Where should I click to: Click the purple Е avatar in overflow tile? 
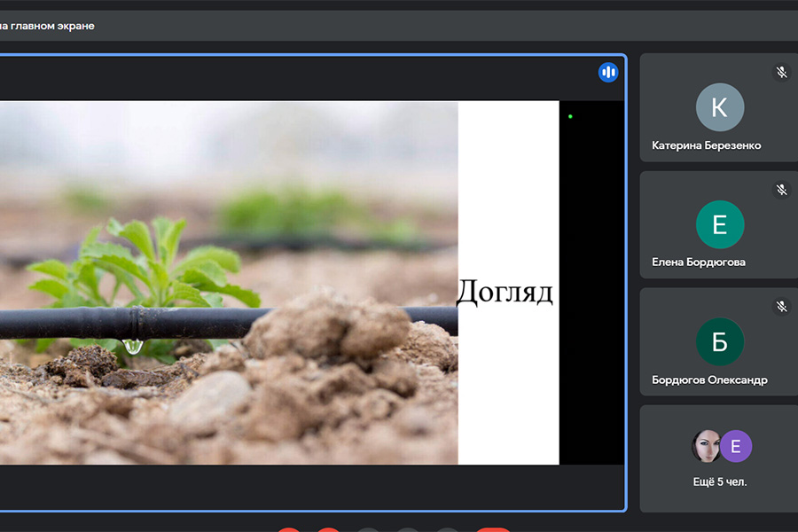click(x=736, y=446)
